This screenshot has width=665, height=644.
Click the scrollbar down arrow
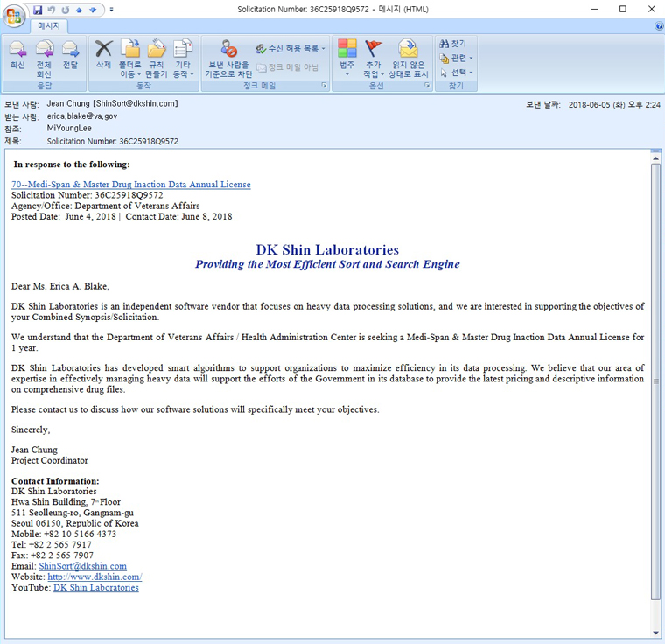click(656, 633)
